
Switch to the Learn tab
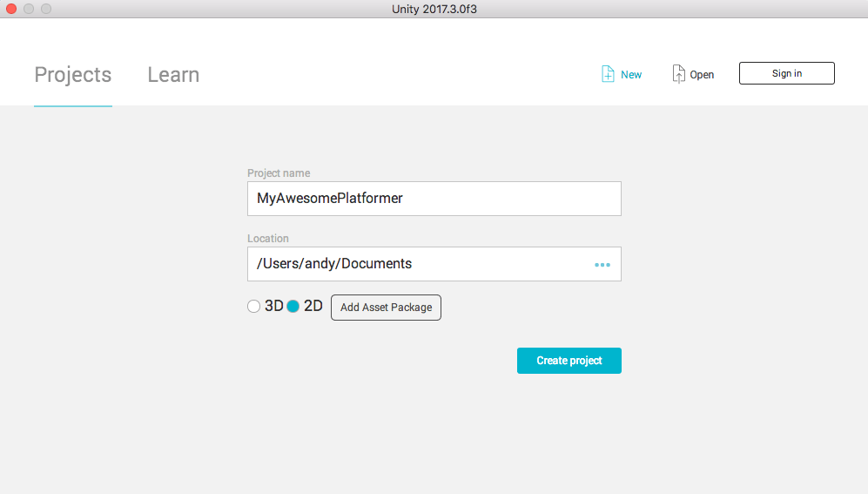pyautogui.click(x=173, y=75)
